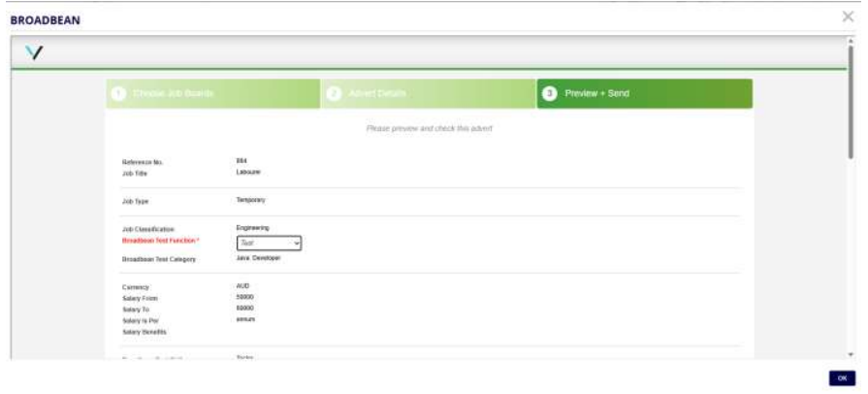Viewport: 868px width, 394px height.
Task: Click the Java Developer category value
Action: tap(259, 258)
